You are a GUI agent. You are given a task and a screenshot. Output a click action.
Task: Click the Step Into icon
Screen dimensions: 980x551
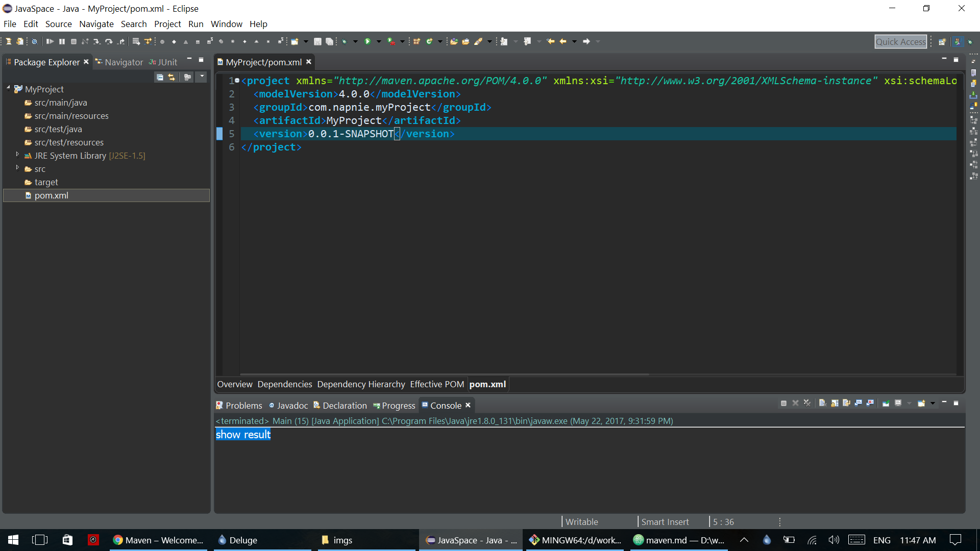[x=96, y=41]
